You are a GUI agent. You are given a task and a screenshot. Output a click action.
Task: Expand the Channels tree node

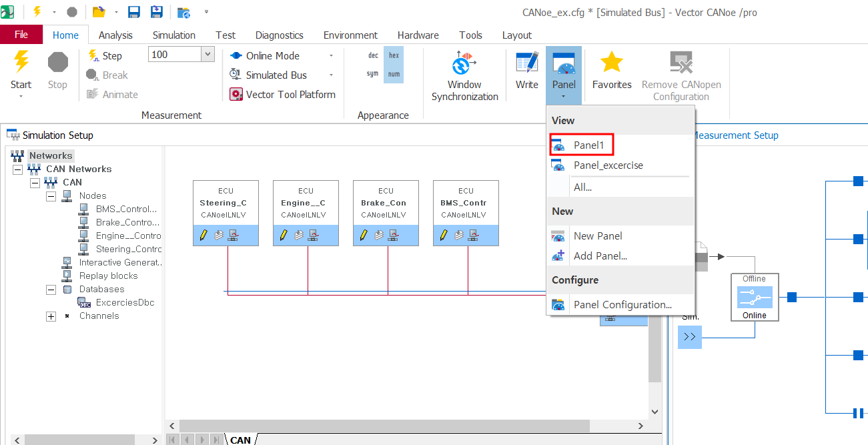[x=51, y=316]
